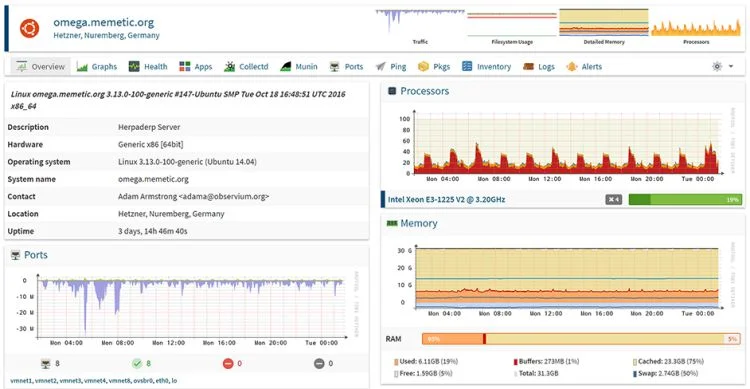This screenshot has width=750, height=389.
Task: Open the settings gear icon
Action: pyautogui.click(x=717, y=67)
